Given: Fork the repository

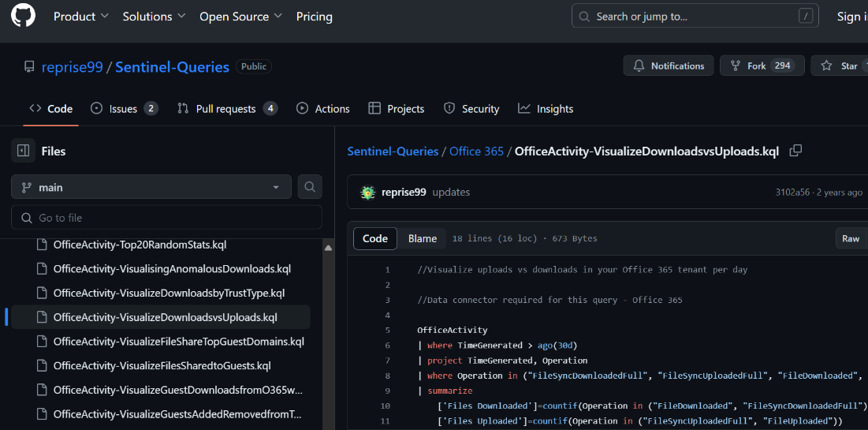Looking at the screenshot, I should [x=762, y=66].
